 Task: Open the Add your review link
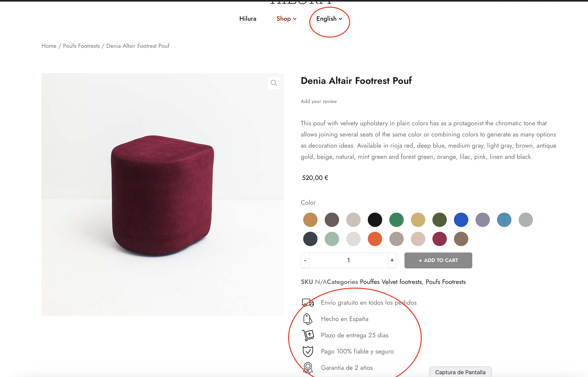pyautogui.click(x=319, y=101)
